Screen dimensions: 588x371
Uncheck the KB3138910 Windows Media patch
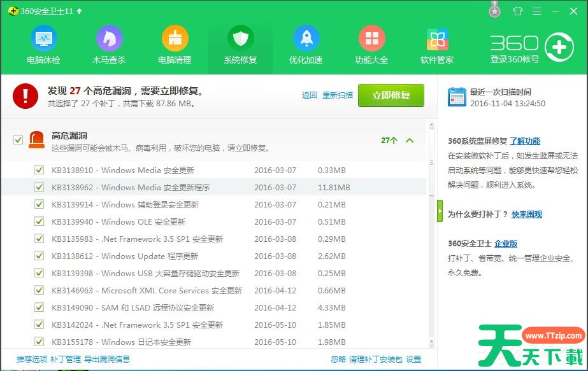point(39,170)
